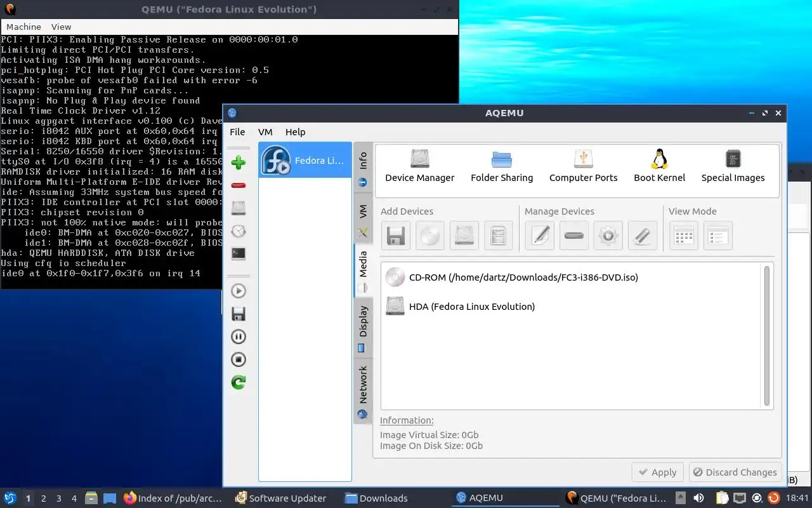Add a storage device
The image size is (812, 508).
click(498, 236)
